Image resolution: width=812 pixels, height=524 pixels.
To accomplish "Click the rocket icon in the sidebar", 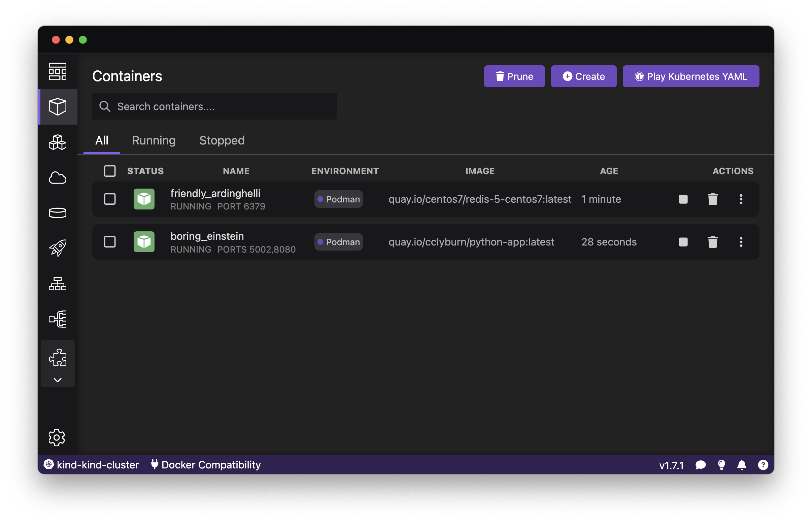I will point(57,248).
